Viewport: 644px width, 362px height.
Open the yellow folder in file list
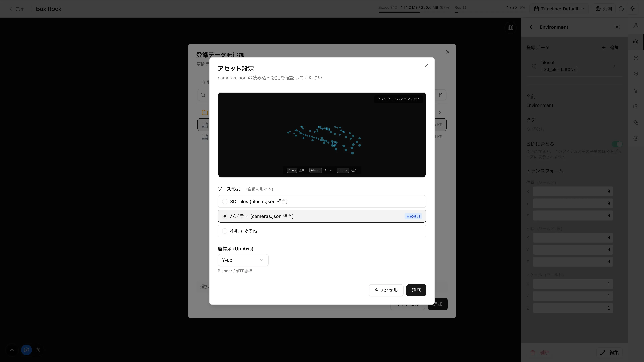[x=205, y=112]
